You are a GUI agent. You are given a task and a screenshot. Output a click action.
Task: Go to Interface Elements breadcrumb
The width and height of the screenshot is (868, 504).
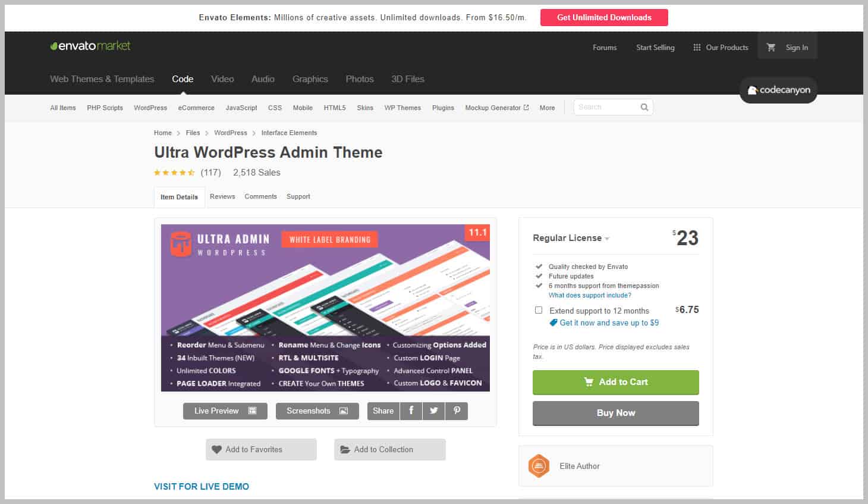point(289,133)
